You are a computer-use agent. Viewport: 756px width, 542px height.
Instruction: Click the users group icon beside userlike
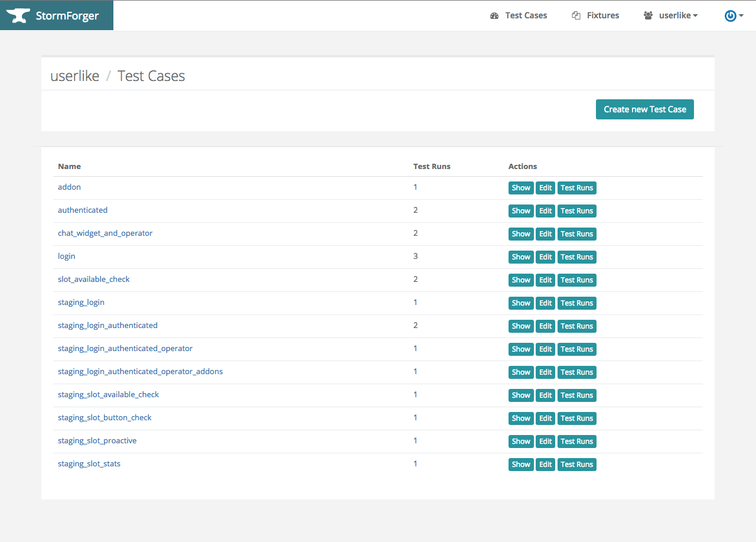[x=648, y=16]
